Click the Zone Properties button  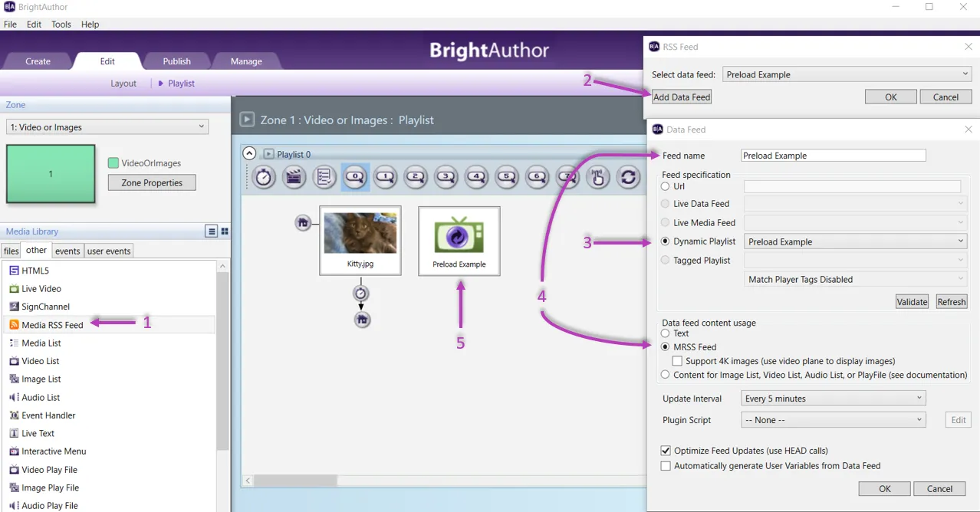click(152, 183)
